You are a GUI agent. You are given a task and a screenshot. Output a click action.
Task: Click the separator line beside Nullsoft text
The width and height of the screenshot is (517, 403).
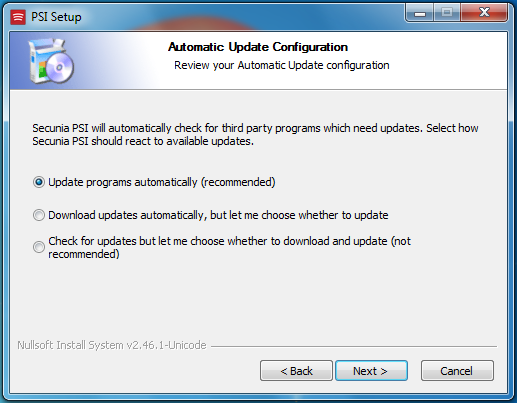pos(354,346)
